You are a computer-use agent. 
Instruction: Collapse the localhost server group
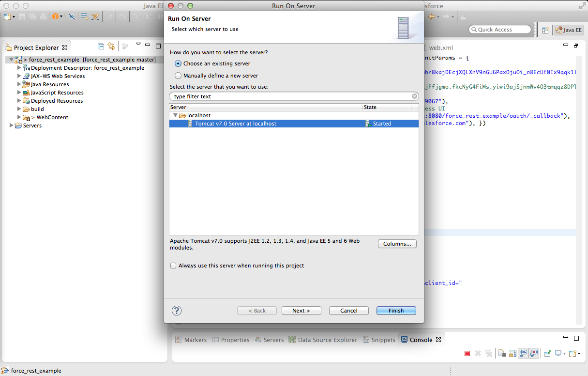click(x=175, y=115)
